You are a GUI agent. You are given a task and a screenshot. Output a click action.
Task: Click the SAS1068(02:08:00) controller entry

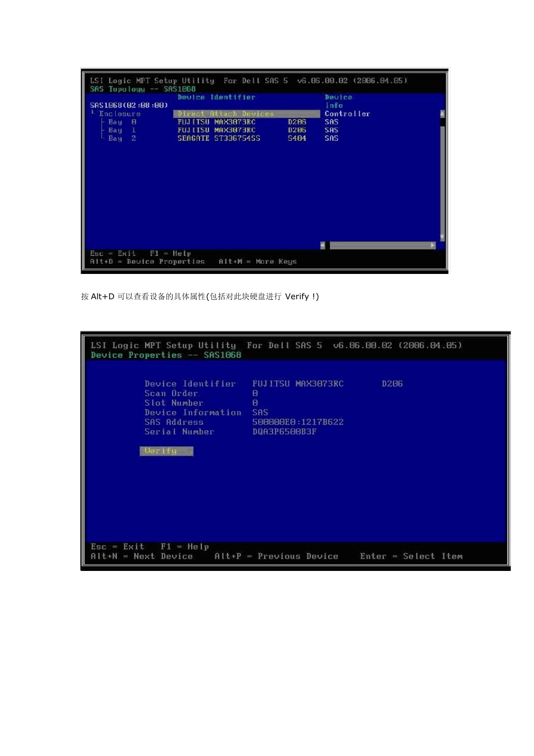[x=129, y=105]
